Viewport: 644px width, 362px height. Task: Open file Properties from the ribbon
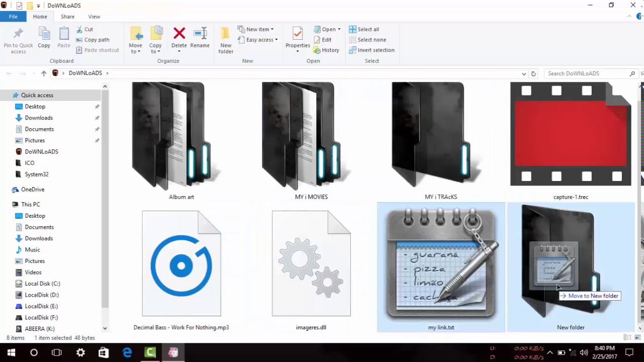pyautogui.click(x=297, y=38)
